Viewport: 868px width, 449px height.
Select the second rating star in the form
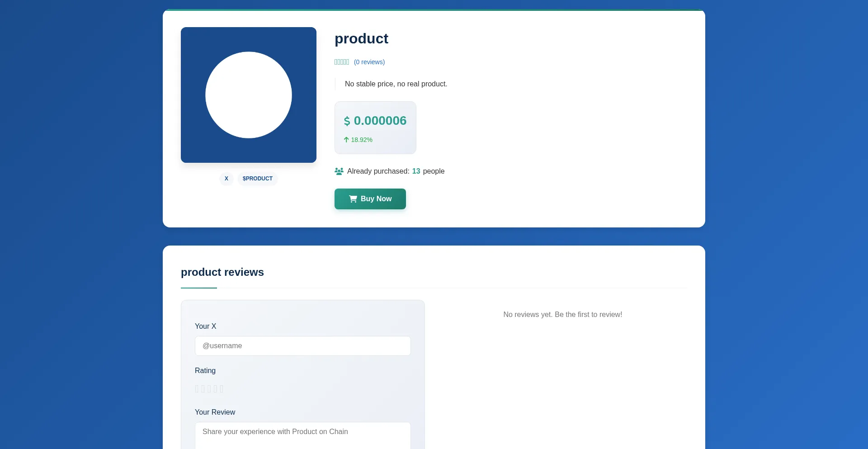[x=203, y=389]
